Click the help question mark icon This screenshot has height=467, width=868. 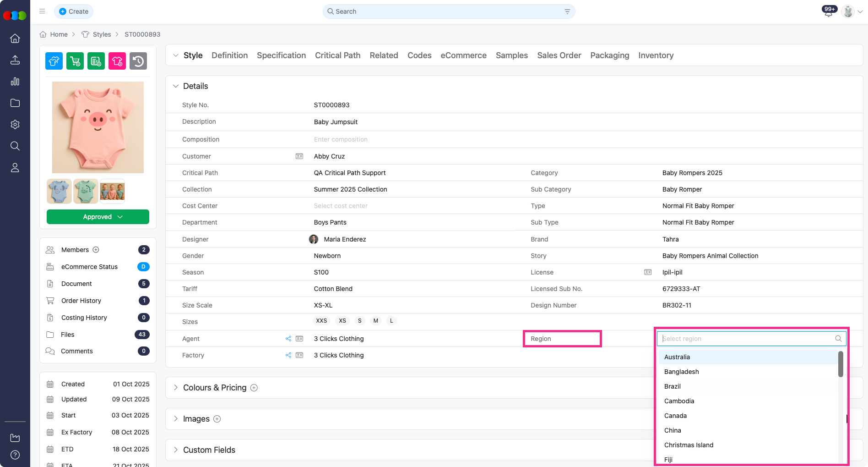tap(15, 455)
